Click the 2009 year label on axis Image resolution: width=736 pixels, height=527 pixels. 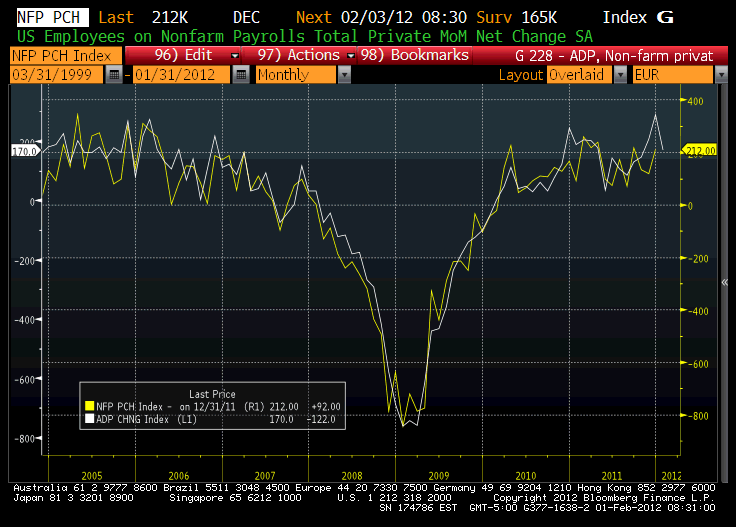(x=439, y=476)
